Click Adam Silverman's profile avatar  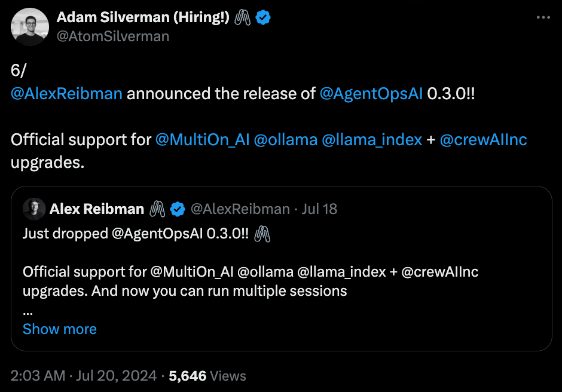coord(30,27)
